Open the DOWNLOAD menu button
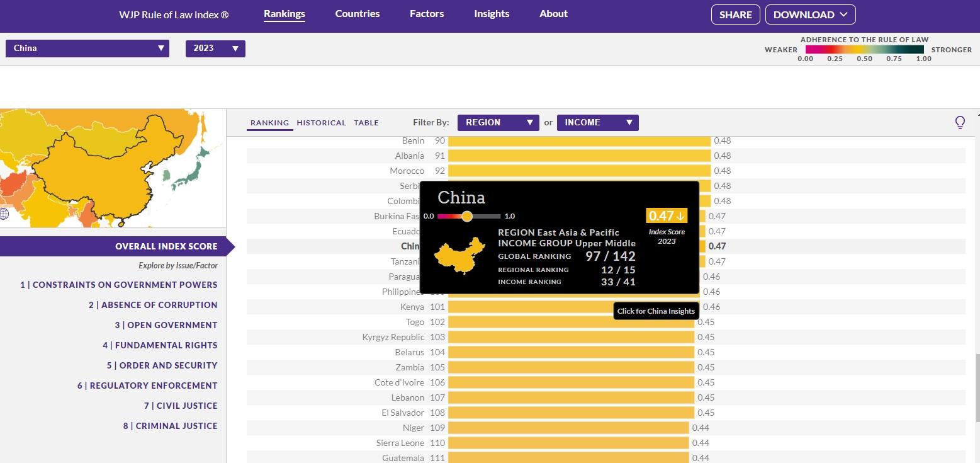980x463 pixels. point(810,15)
